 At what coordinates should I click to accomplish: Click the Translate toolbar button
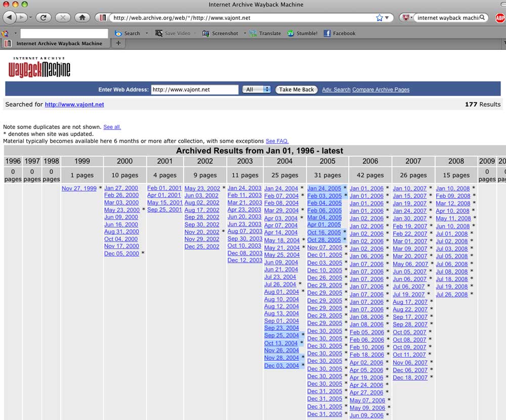pos(265,33)
